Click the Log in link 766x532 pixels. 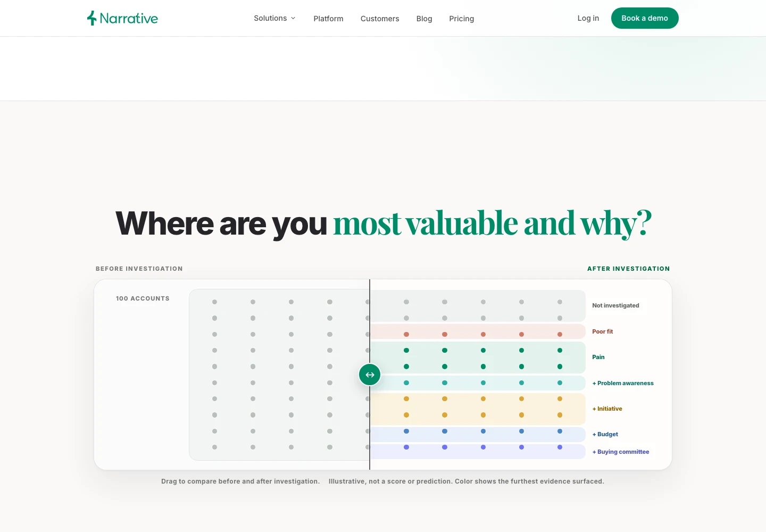(x=588, y=18)
